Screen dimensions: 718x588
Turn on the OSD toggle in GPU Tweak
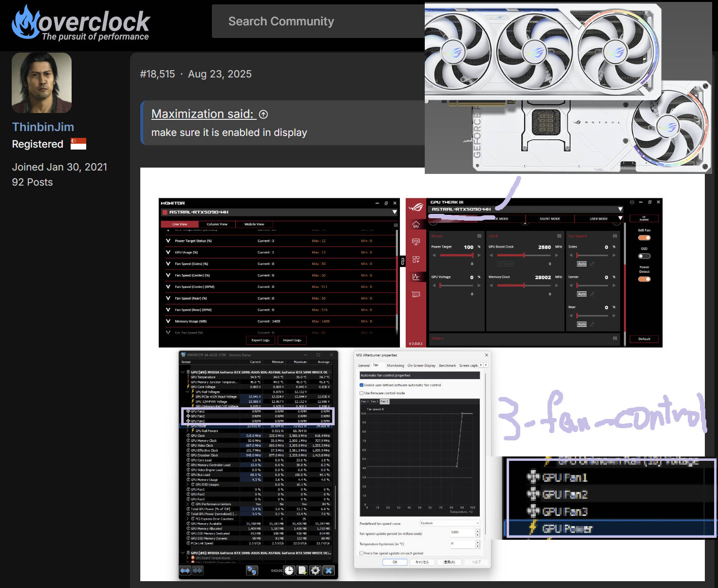pos(644,256)
